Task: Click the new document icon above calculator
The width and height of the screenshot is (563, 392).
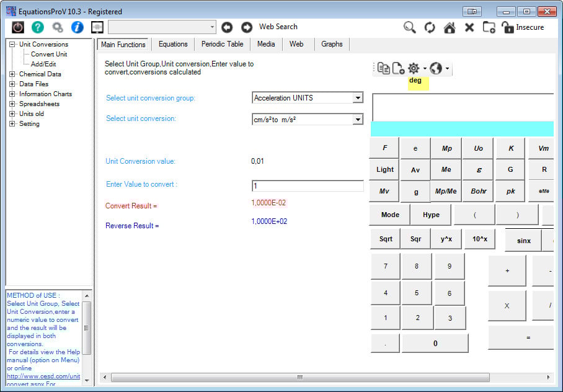Action: tap(398, 68)
